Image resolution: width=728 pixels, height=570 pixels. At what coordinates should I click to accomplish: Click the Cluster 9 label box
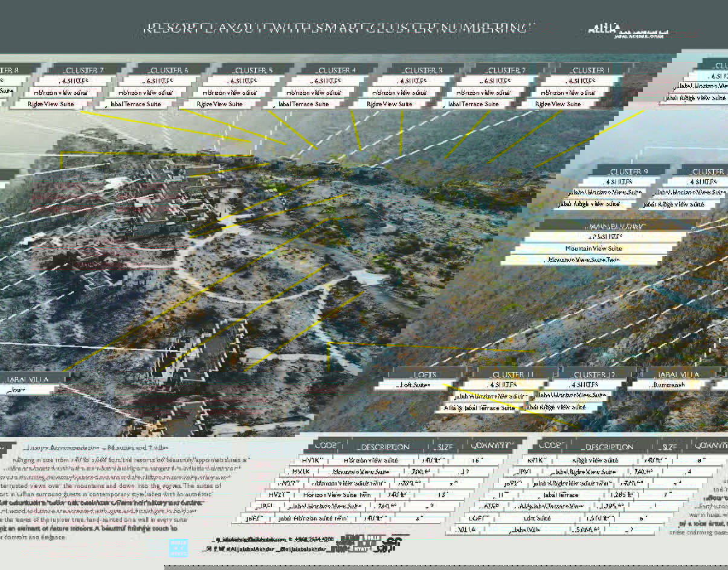coord(628,171)
